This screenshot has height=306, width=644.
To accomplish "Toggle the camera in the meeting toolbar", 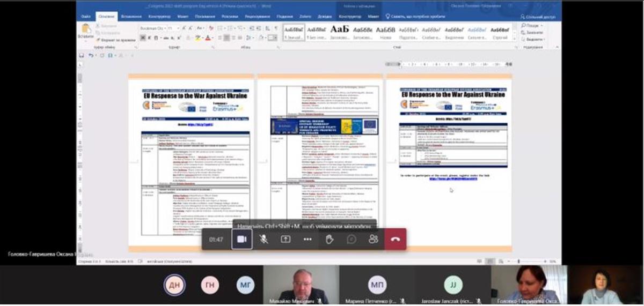I will pyautogui.click(x=241, y=239).
